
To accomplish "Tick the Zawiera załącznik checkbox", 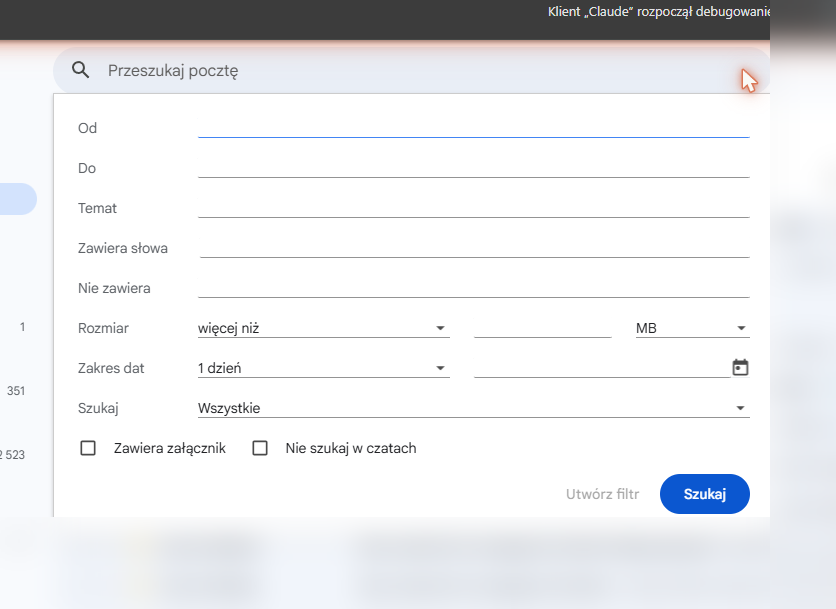I will coord(88,448).
